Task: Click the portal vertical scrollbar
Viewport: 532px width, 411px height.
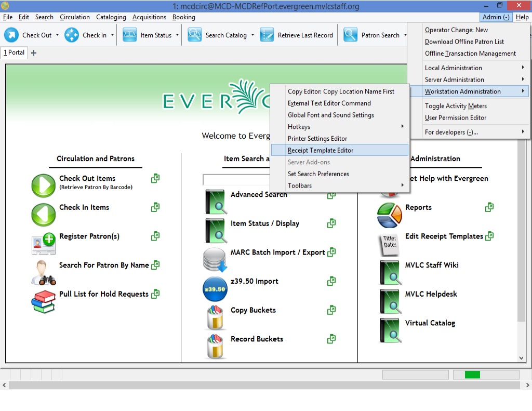Action: click(x=521, y=231)
